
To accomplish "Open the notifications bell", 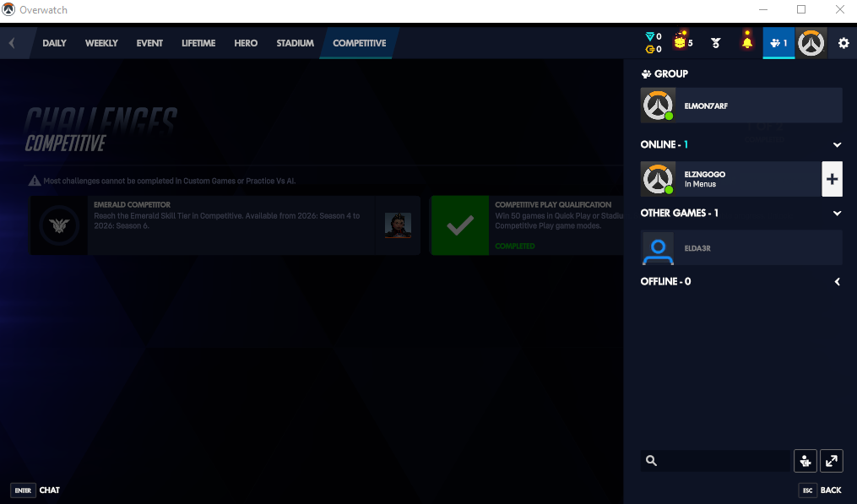I will [x=747, y=41].
